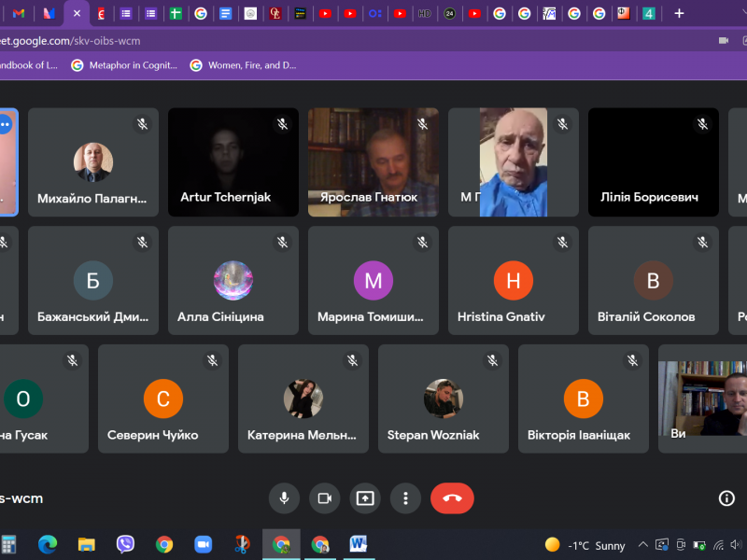Screen dimensions: 747x560
Task: Toggle the microphone in call controls
Action: tap(284, 498)
